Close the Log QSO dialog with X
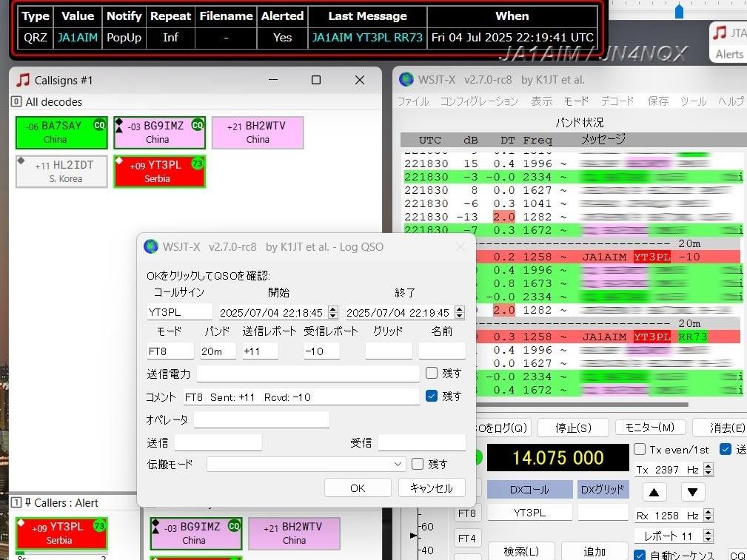This screenshot has width=747, height=560. point(460,246)
